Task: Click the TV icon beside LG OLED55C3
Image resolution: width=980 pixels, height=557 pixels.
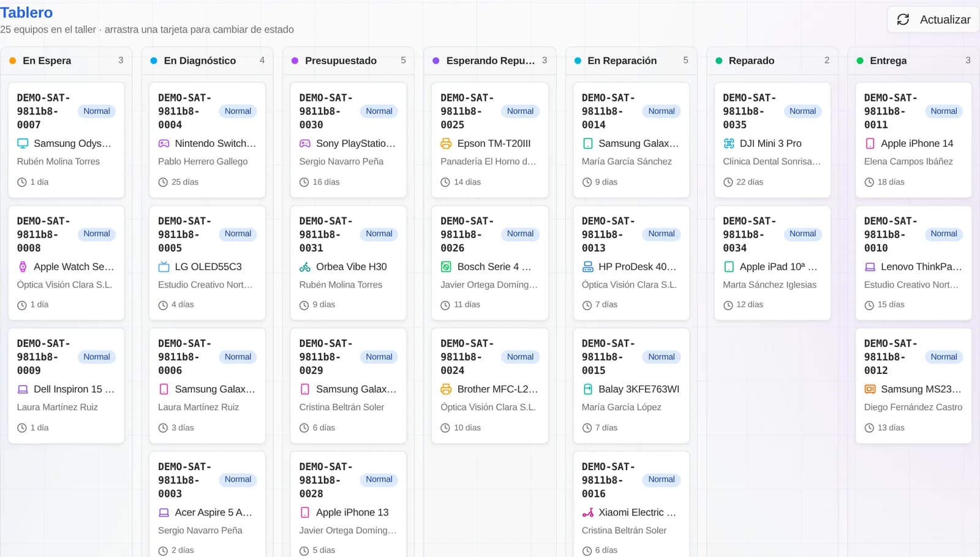Action: [x=164, y=267]
